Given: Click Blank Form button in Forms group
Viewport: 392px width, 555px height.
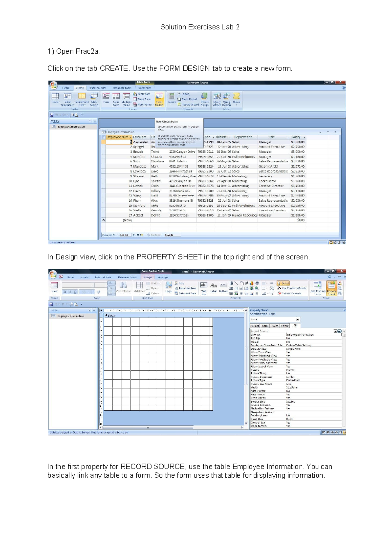Looking at the screenshot, I should pos(141,99).
